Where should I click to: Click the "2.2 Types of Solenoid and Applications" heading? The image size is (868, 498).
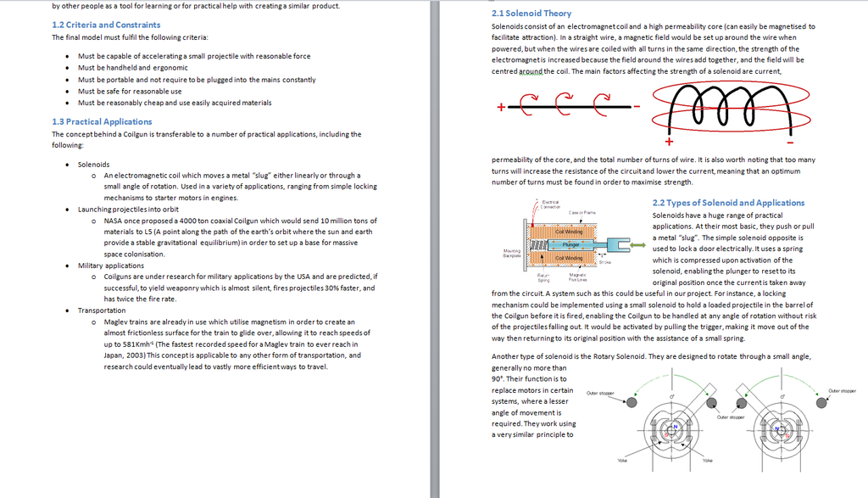point(728,203)
